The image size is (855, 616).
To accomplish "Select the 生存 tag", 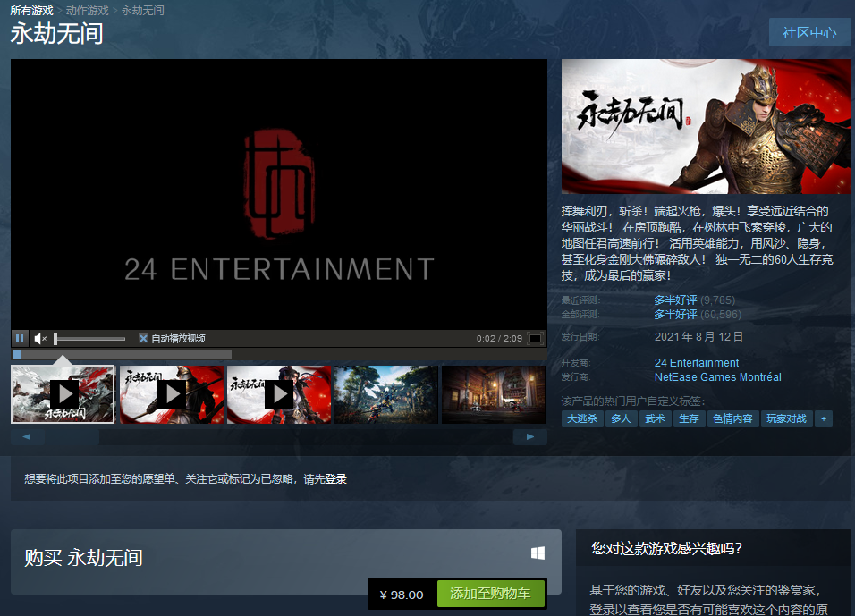I will click(x=689, y=418).
